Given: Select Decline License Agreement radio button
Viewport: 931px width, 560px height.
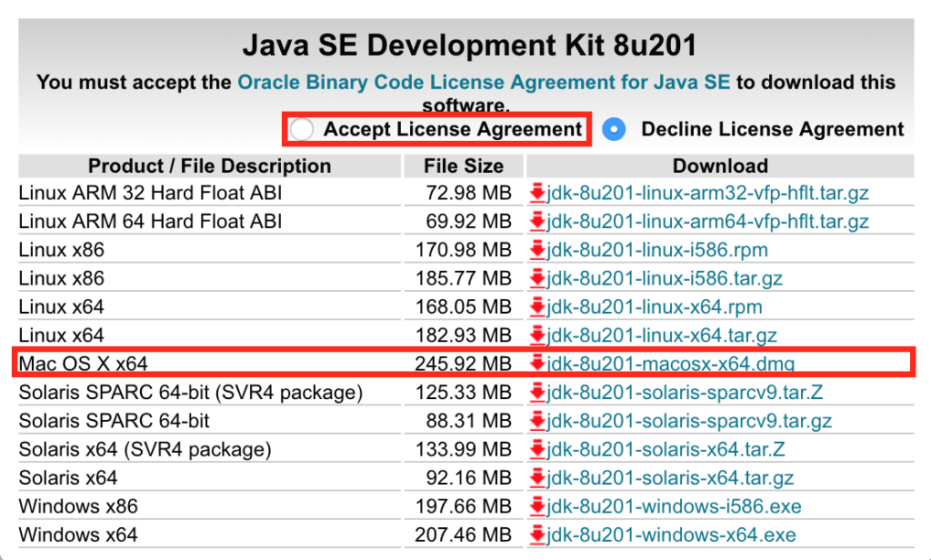Looking at the screenshot, I should point(614,129).
